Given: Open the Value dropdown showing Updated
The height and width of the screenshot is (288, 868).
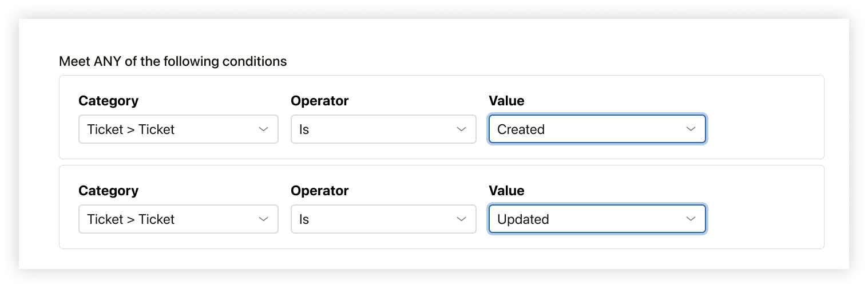Looking at the screenshot, I should (596, 219).
